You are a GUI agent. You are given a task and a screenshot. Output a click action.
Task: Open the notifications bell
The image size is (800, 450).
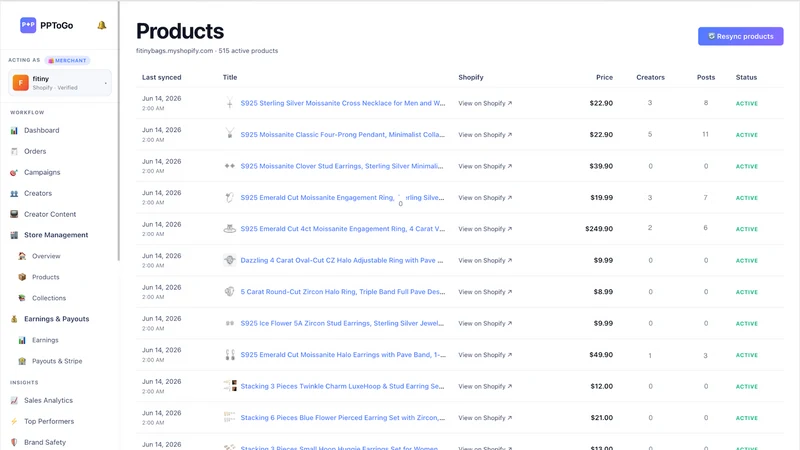pos(102,25)
